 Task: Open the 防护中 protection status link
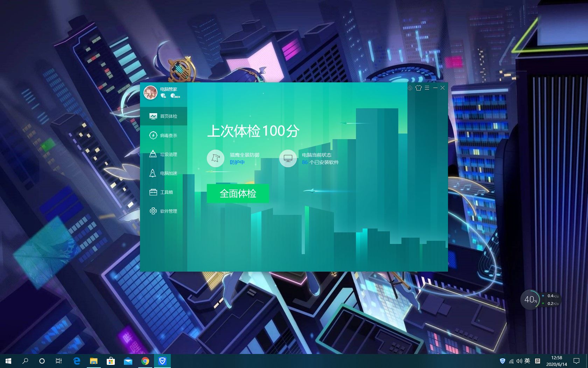pos(237,163)
